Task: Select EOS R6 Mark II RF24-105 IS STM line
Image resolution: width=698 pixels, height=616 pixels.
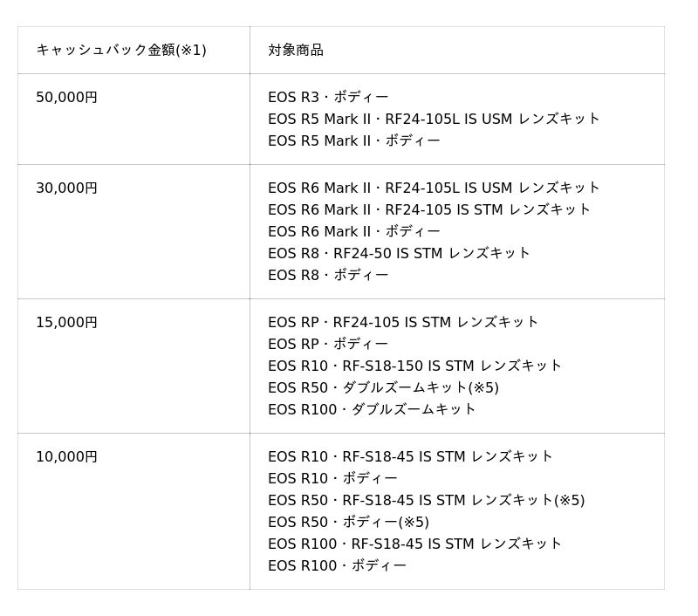Action: point(429,209)
